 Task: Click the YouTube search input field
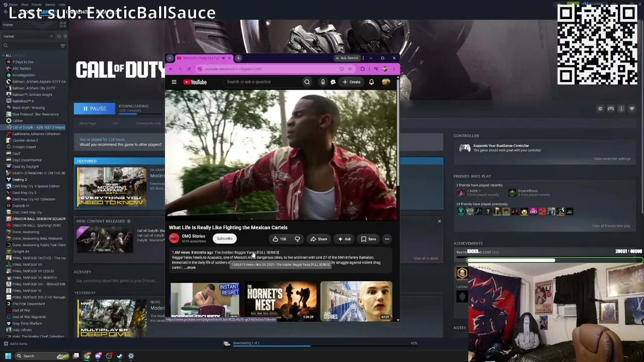(262, 82)
